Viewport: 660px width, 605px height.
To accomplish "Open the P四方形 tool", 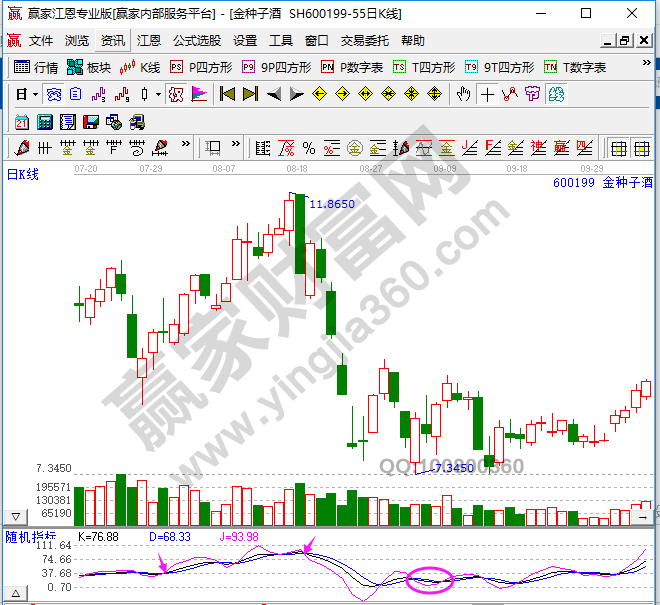I will [200, 67].
